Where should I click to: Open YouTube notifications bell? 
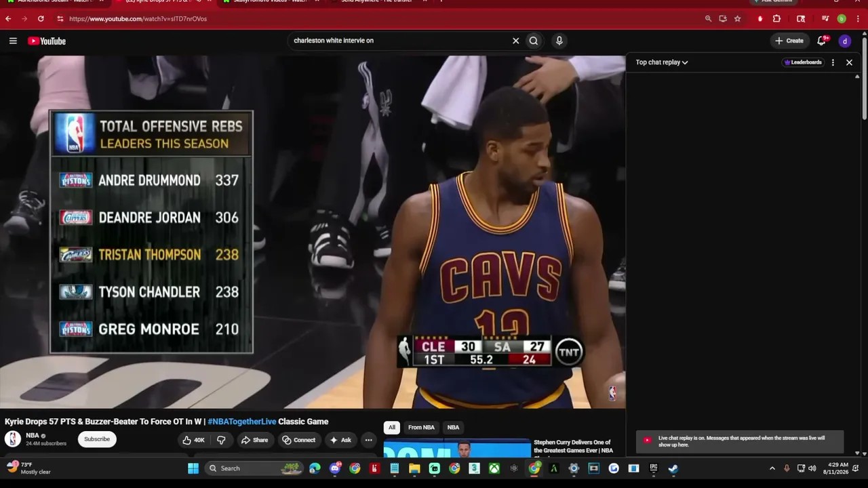click(x=822, y=41)
